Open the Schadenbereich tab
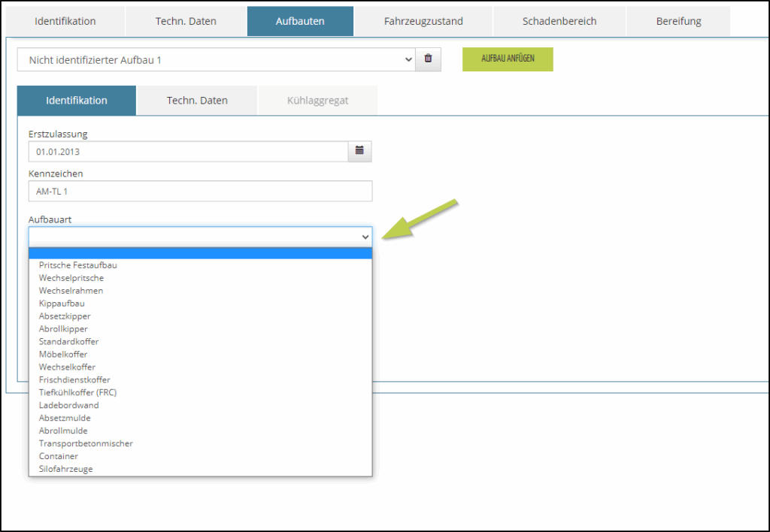 [x=559, y=21]
